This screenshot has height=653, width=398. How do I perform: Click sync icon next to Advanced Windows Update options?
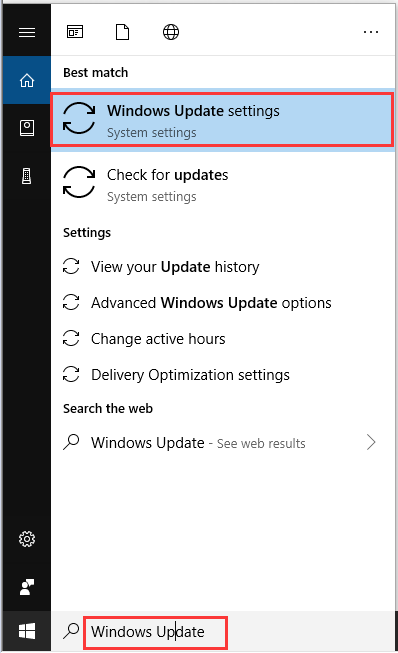click(x=71, y=302)
